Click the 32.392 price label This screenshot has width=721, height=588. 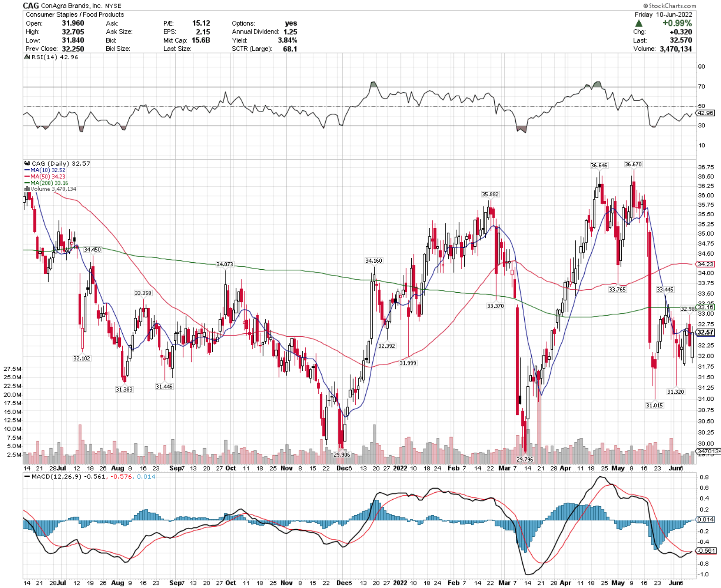(x=387, y=346)
